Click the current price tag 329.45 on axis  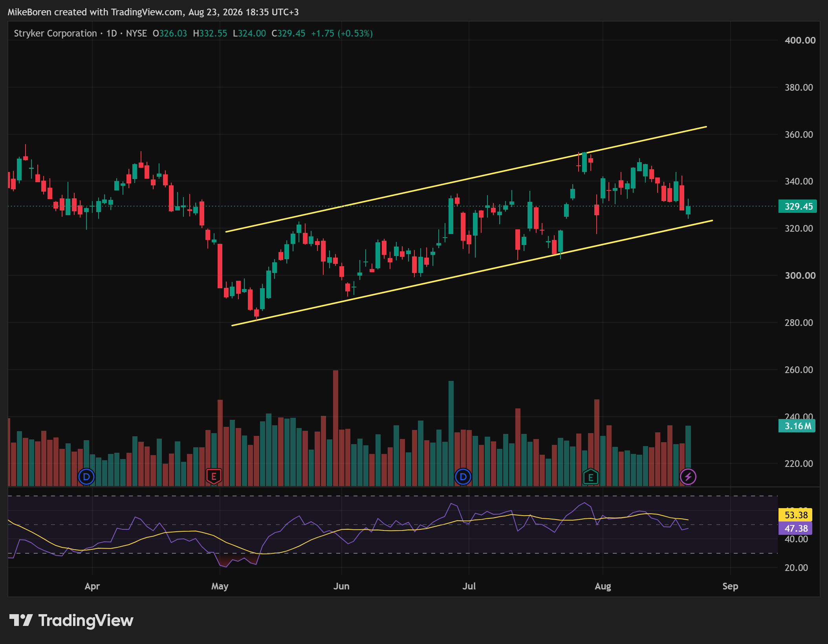point(798,206)
